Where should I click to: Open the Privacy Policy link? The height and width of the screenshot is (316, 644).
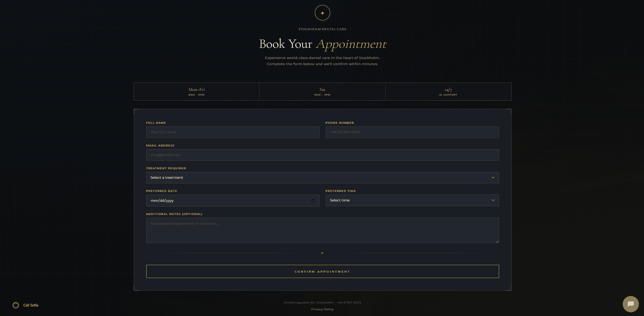(x=322, y=309)
